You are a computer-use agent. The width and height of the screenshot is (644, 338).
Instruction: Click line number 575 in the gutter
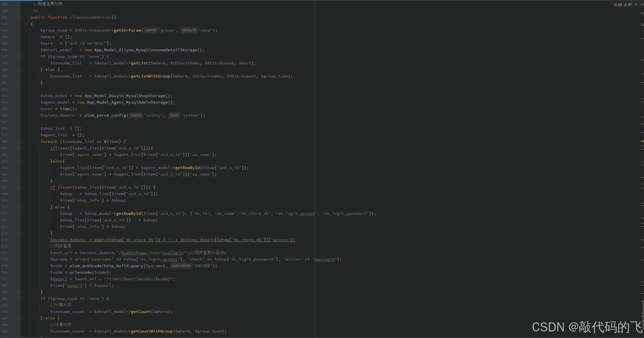click(x=5, y=240)
